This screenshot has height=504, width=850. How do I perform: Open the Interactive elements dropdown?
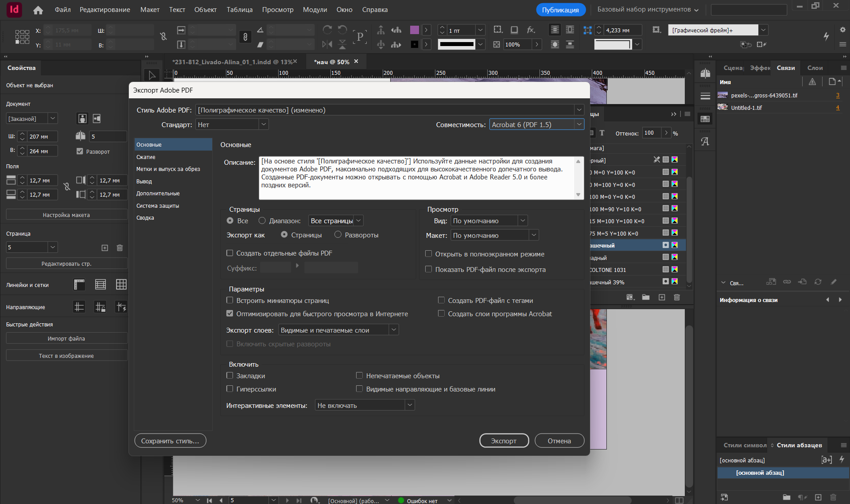point(365,405)
